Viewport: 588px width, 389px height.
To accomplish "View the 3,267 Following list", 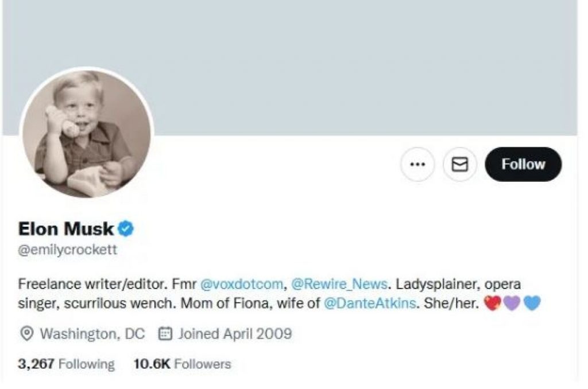I will click(x=66, y=364).
